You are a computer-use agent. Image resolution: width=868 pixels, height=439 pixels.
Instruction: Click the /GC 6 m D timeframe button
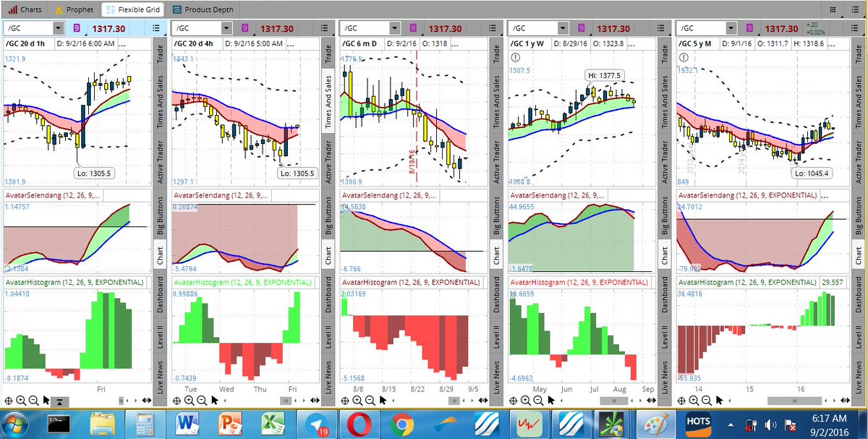point(362,44)
